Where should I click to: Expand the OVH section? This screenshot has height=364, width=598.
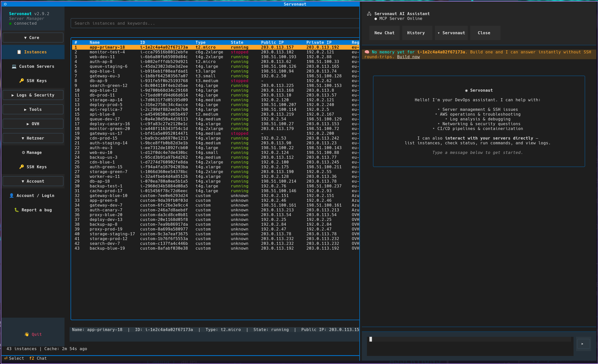33,124
